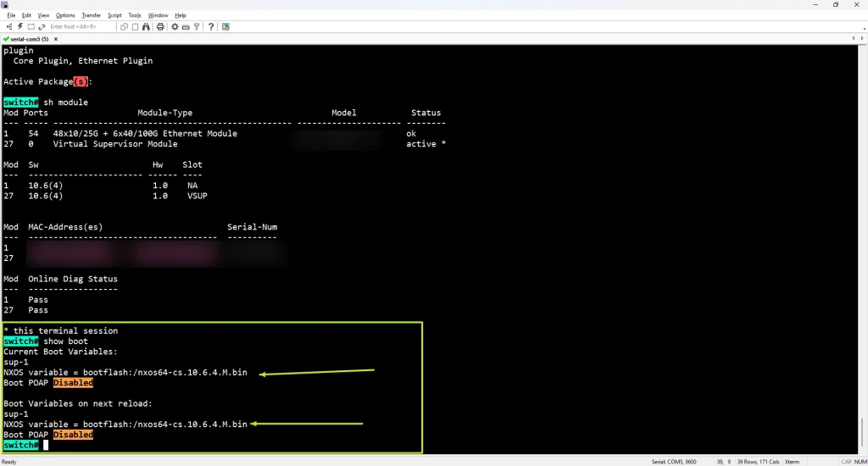Click green checkmark on serial-com5 tab
Viewport: 868px width, 466px height.
click(x=6, y=39)
